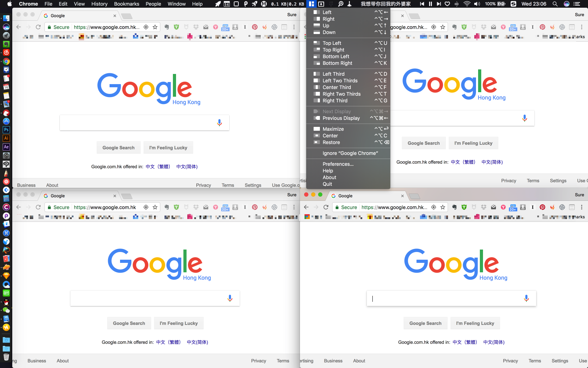Screen dimensions: 588x368
Task: Select 'Ignore "Google Chrome"' in the Spectacle menu
Action: 348,153
